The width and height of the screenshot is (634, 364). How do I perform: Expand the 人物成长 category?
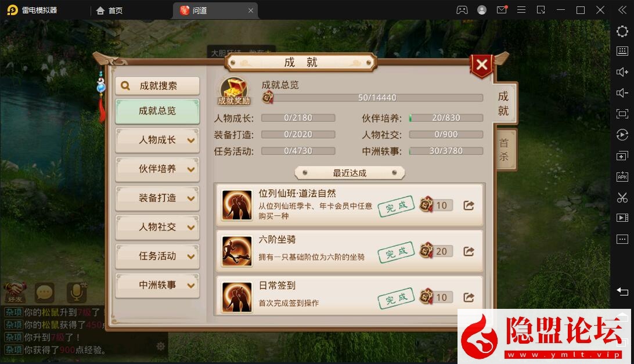157,140
